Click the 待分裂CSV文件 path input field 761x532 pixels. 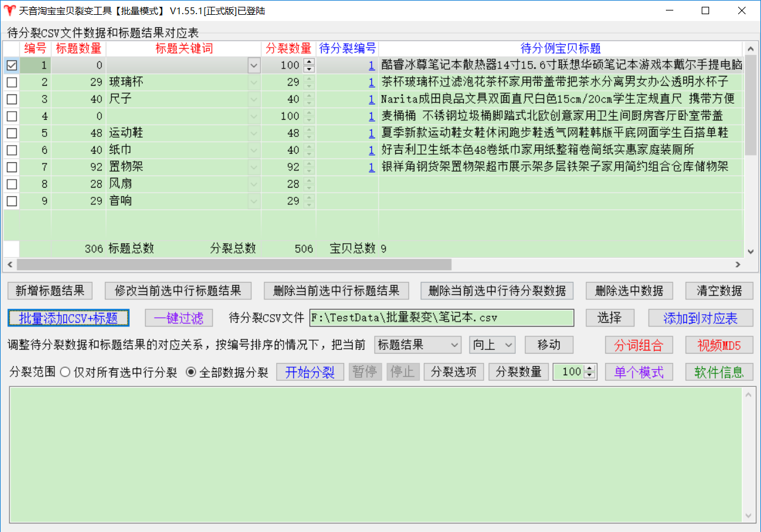pyautogui.click(x=442, y=318)
